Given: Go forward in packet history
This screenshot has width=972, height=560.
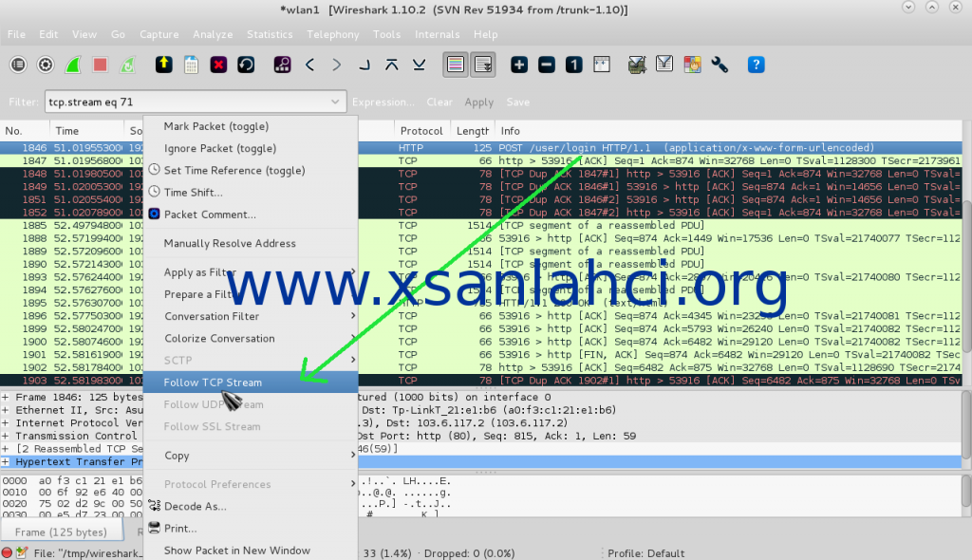Looking at the screenshot, I should 337,65.
